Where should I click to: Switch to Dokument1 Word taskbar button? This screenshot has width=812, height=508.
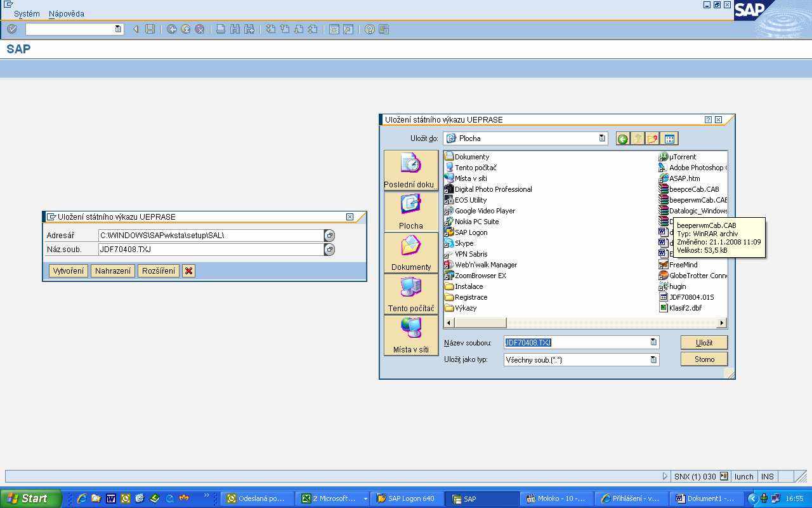[705, 498]
